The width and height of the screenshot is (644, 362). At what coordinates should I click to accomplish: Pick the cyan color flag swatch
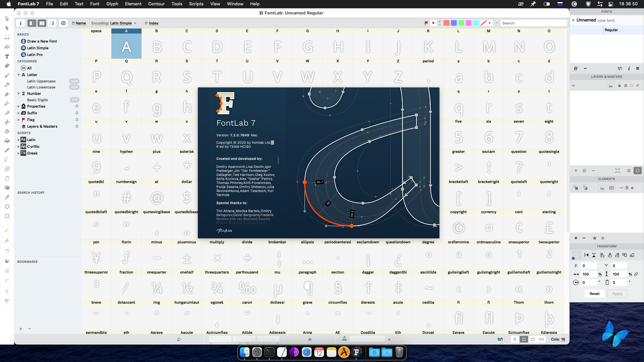(x=476, y=23)
